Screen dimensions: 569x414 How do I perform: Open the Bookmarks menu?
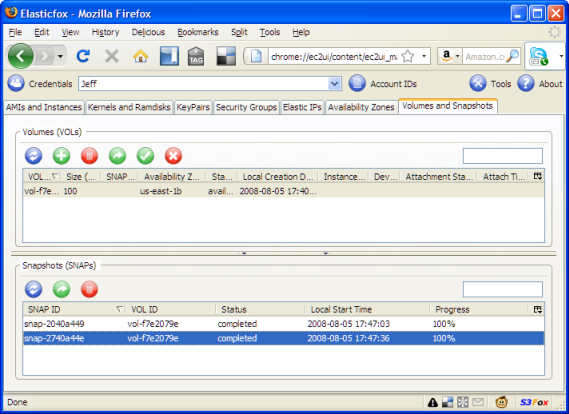click(x=198, y=32)
